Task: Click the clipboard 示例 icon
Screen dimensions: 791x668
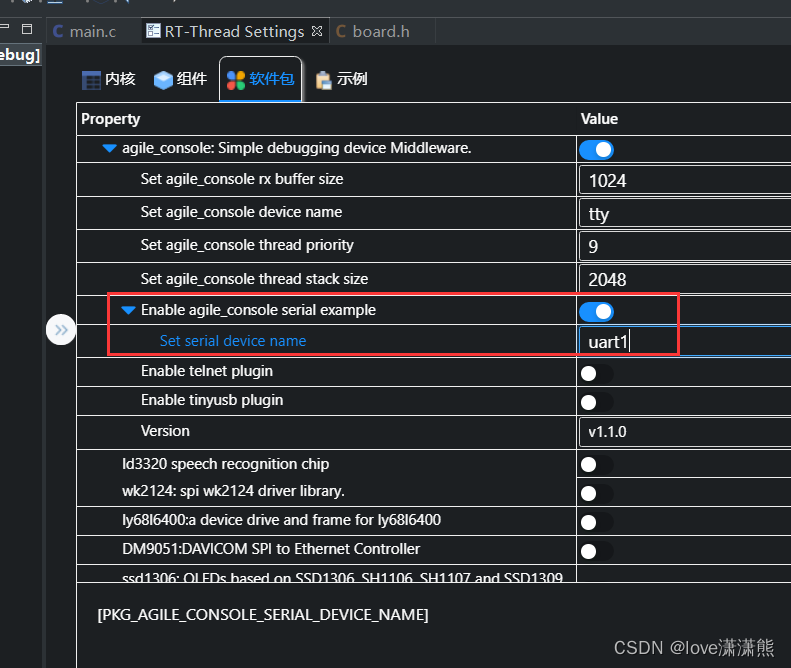Action: tap(323, 80)
